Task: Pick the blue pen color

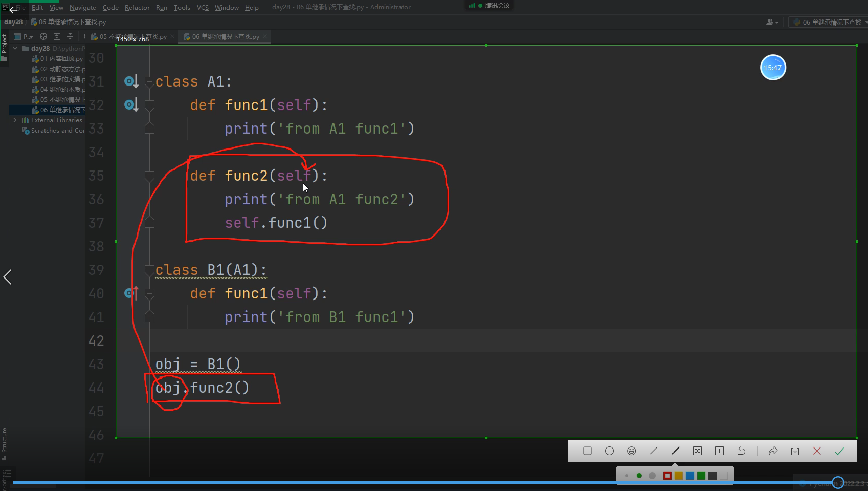Action: pos(690,476)
